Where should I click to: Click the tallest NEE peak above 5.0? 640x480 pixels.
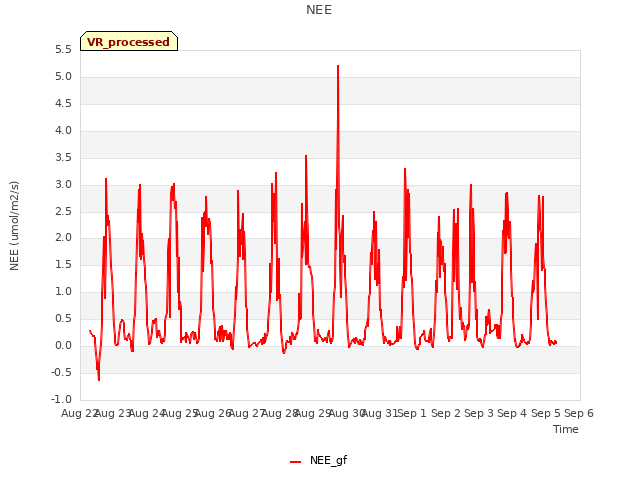[338, 66]
